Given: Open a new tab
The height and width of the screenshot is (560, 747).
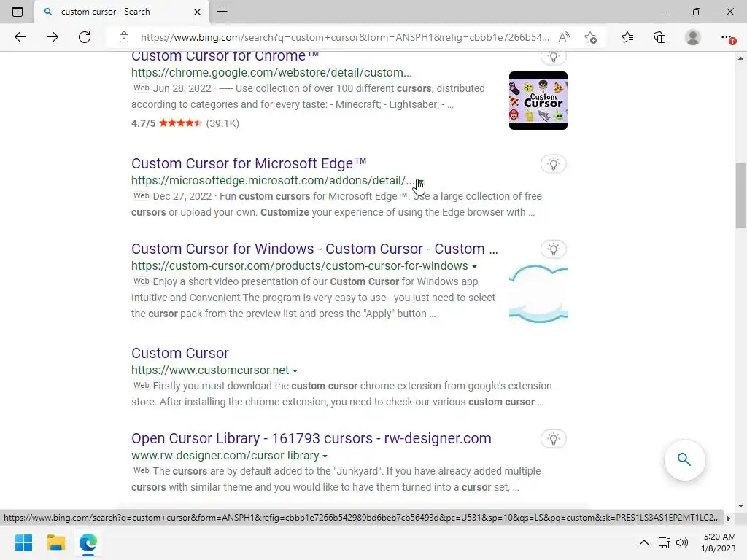Looking at the screenshot, I should pos(222,12).
